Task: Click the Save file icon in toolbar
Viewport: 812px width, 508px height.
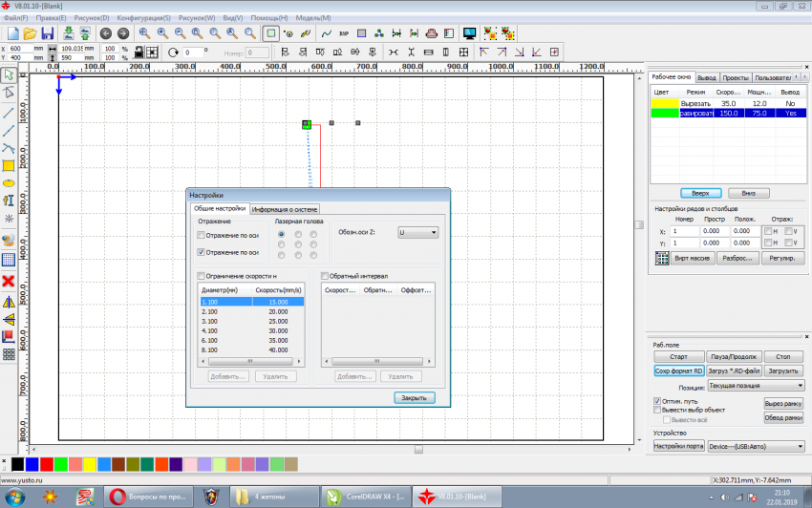Action: click(x=47, y=32)
